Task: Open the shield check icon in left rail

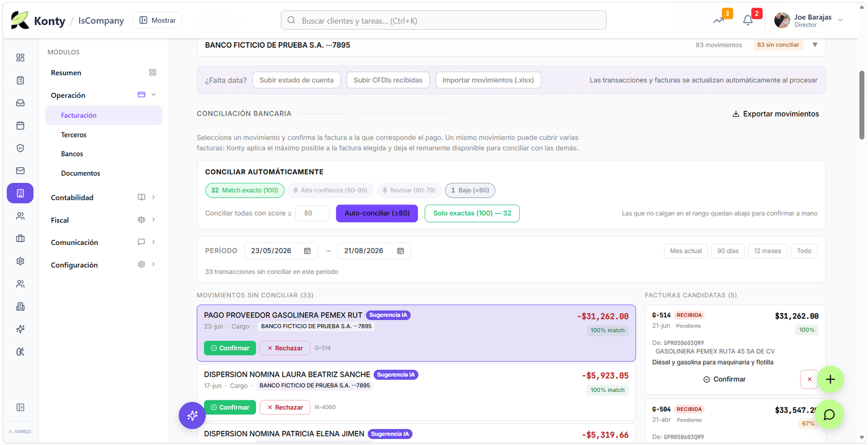Action: pos(20,148)
